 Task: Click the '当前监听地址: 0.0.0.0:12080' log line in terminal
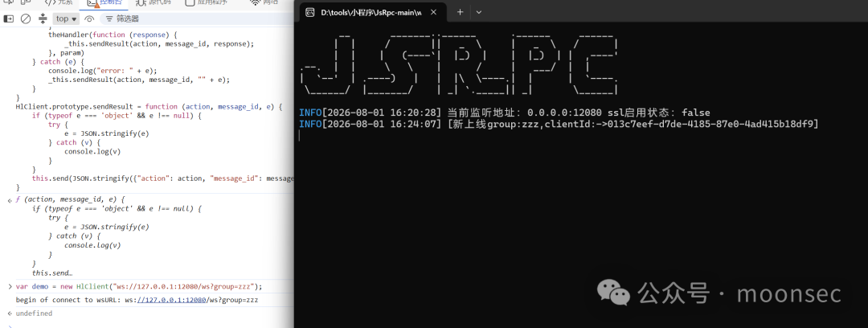click(504, 113)
